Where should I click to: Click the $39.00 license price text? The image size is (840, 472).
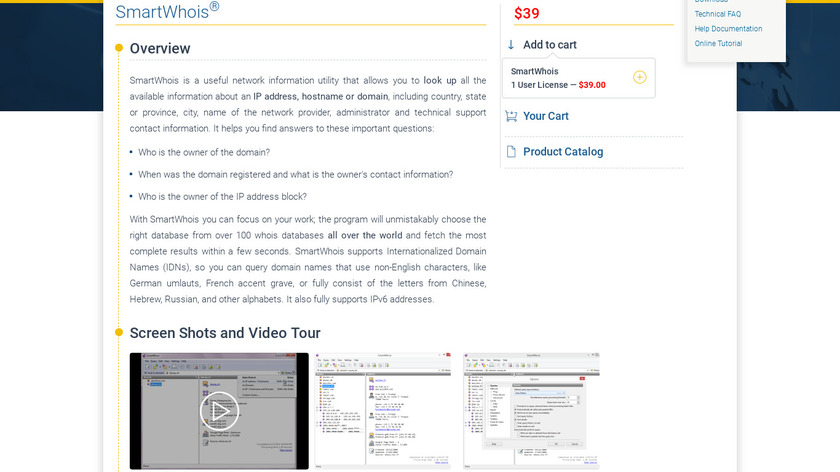click(x=592, y=85)
